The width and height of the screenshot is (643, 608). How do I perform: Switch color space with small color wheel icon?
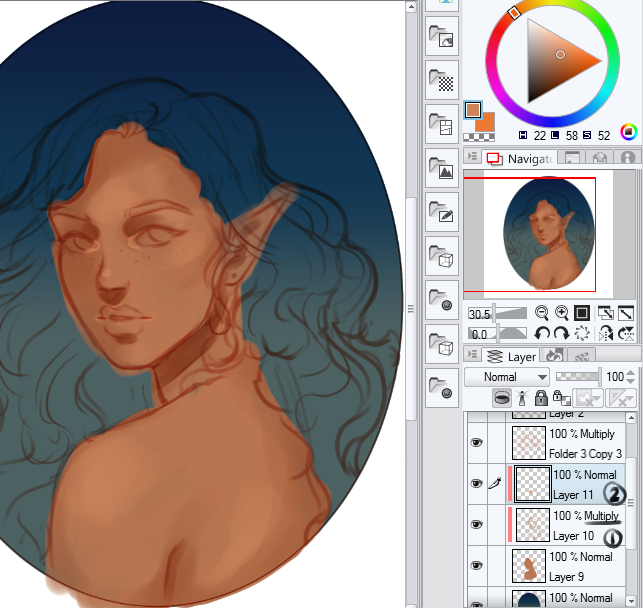(628, 132)
